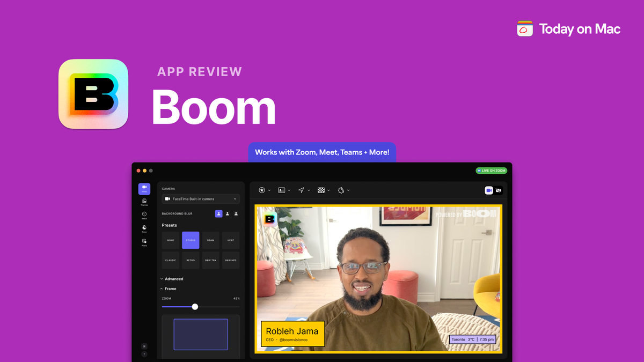Click the Works with Zoom, Meet, Teams banner
644x362 pixels.
322,152
